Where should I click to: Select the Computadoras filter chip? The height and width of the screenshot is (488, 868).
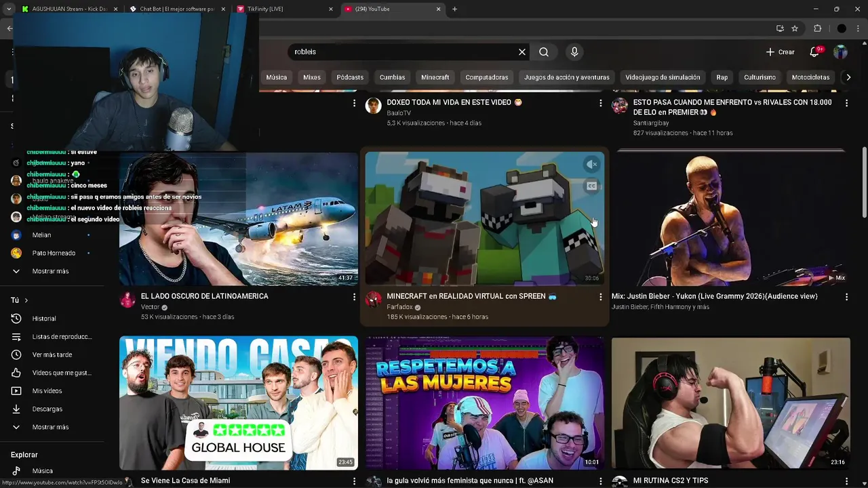point(487,77)
